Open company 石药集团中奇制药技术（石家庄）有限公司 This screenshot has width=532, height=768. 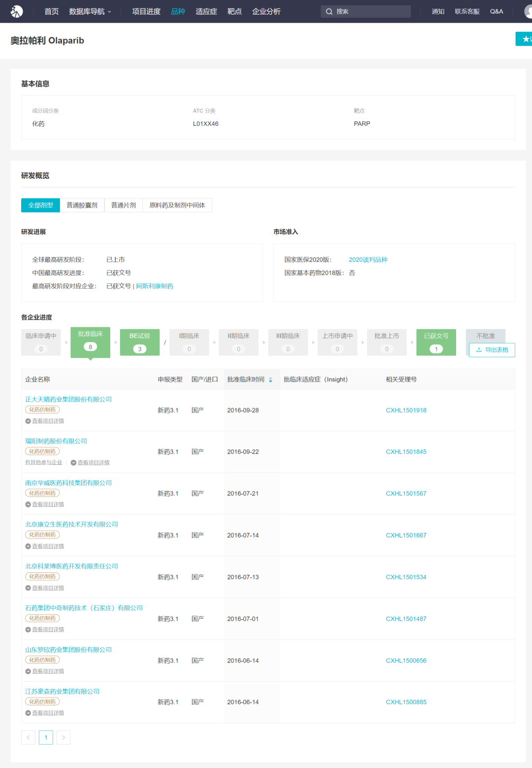click(84, 608)
